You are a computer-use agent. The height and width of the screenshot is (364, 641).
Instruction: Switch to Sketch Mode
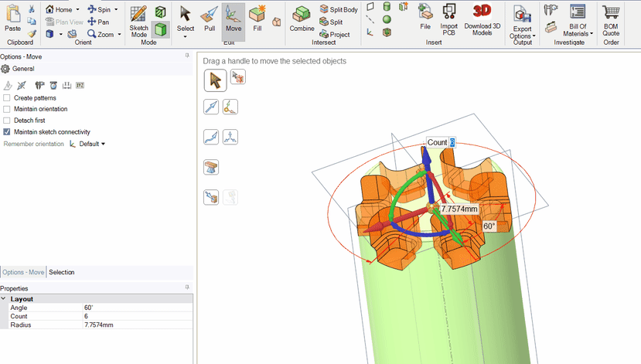(x=138, y=21)
